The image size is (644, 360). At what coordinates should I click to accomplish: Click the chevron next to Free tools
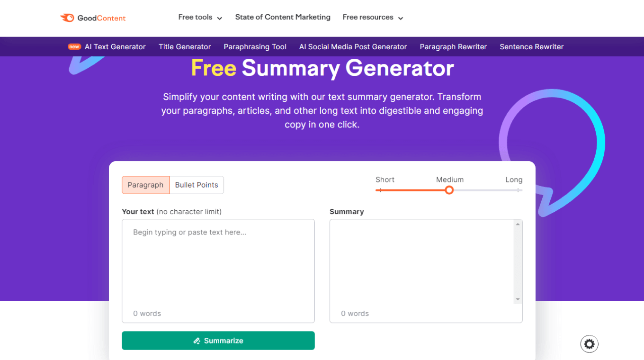coord(220,18)
